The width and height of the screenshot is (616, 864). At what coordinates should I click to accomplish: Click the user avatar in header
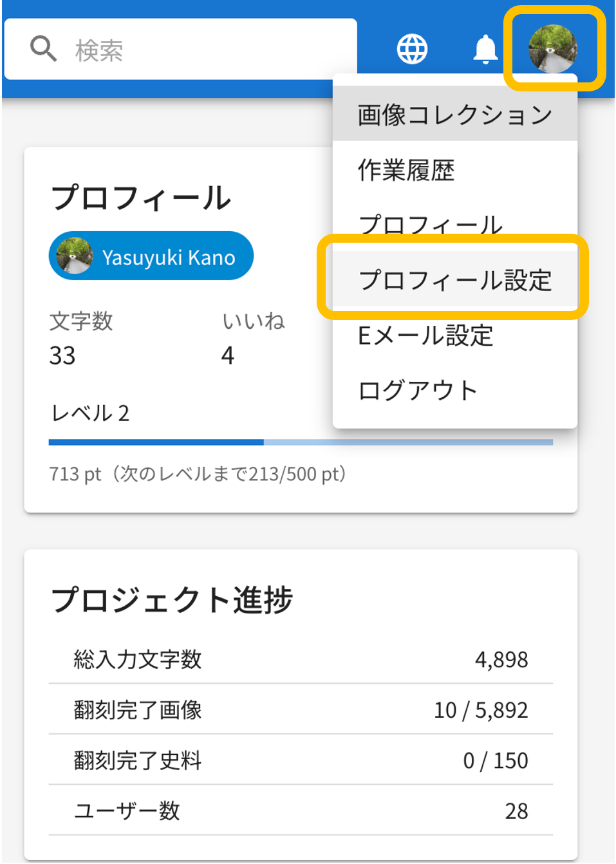pos(552,49)
